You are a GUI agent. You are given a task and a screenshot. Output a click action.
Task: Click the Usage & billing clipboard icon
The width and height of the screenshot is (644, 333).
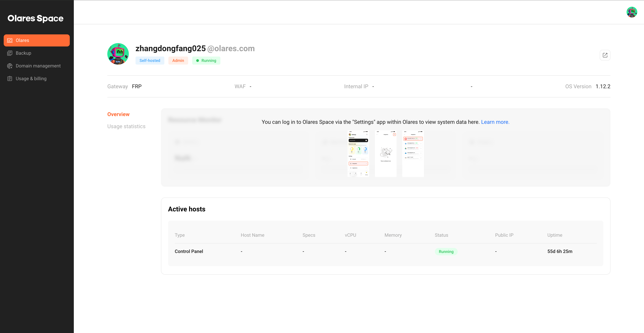point(10,79)
